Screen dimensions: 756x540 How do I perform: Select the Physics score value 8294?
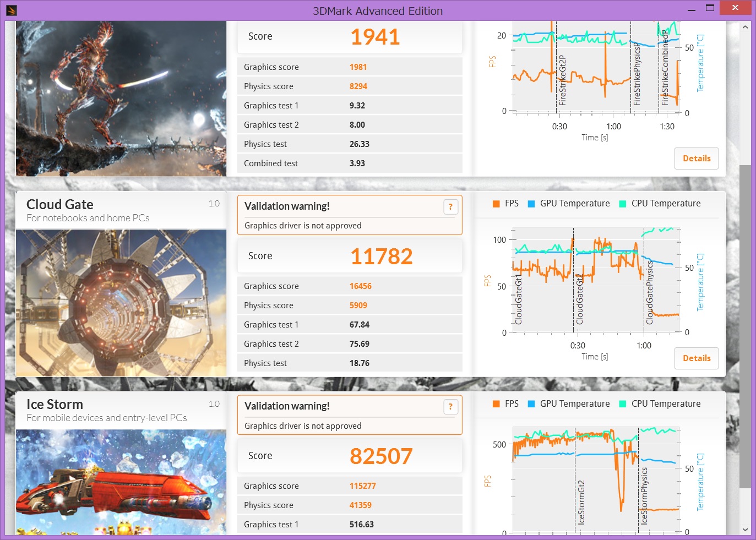pyautogui.click(x=358, y=86)
